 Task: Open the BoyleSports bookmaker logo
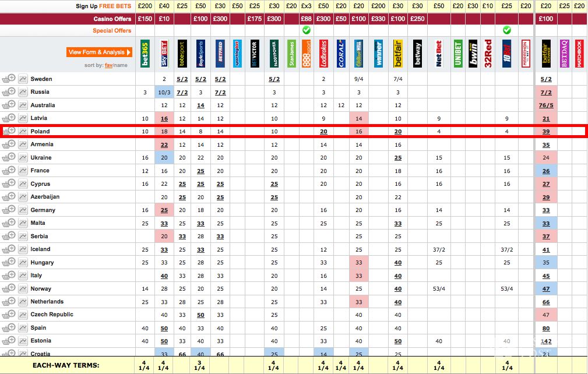[x=200, y=54]
